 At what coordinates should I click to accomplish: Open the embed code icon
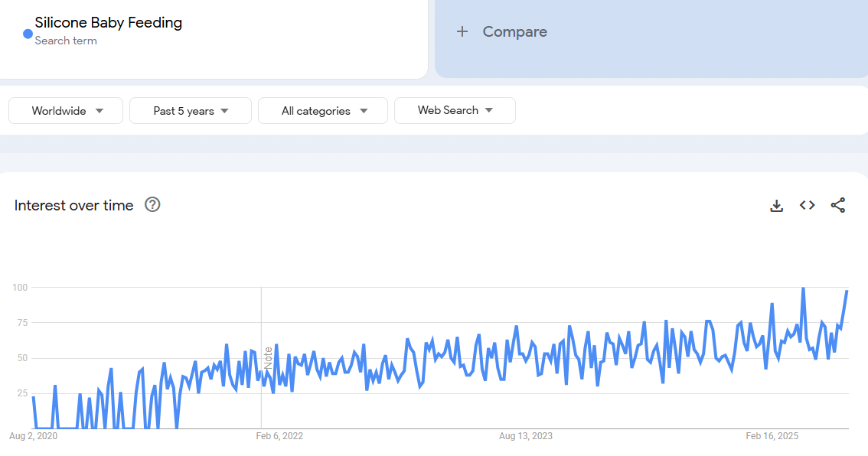pyautogui.click(x=807, y=205)
